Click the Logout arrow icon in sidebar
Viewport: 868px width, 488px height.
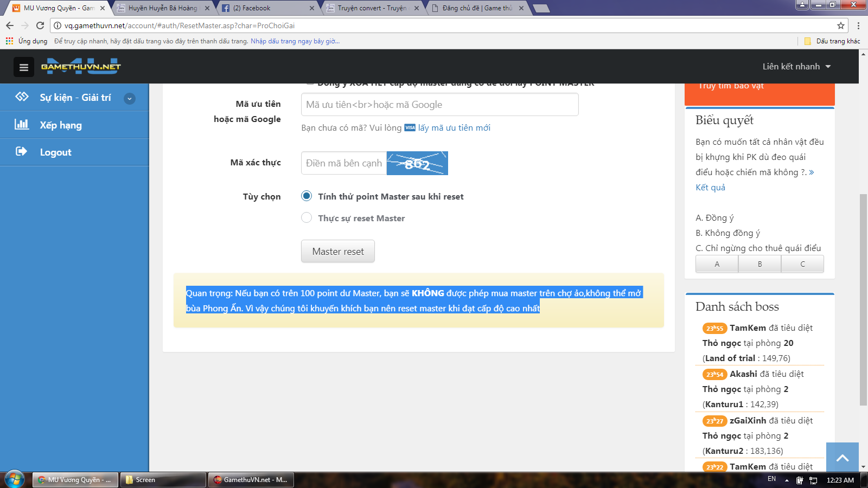click(x=21, y=152)
